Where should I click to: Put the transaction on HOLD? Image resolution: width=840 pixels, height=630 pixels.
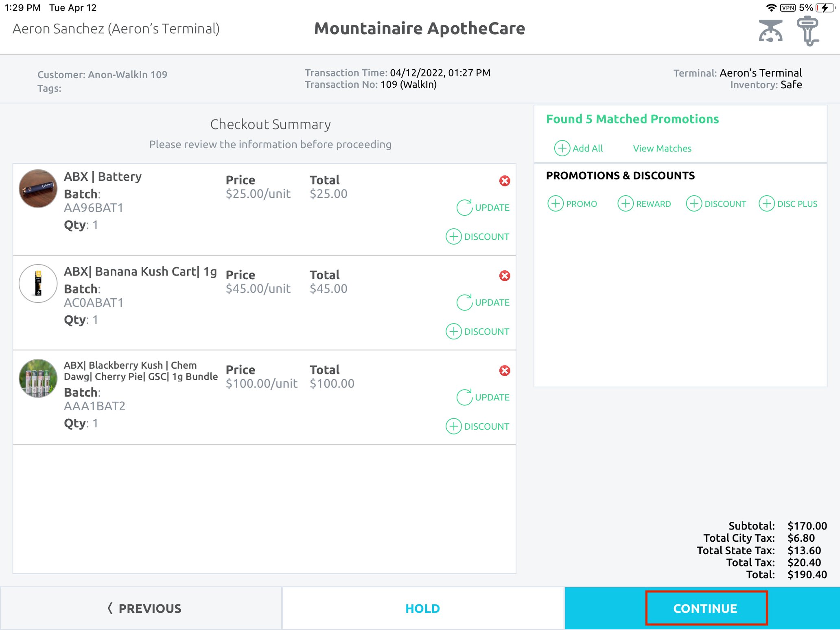(x=422, y=608)
